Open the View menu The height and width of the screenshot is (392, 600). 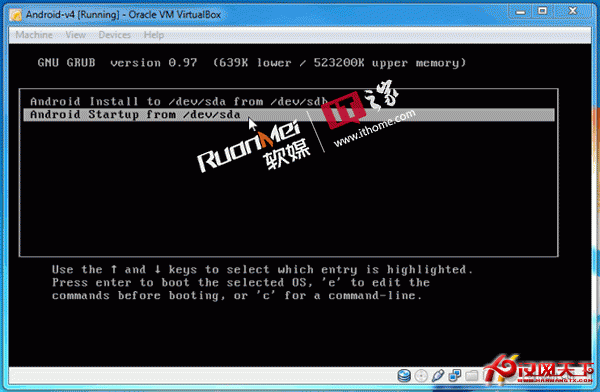click(75, 35)
